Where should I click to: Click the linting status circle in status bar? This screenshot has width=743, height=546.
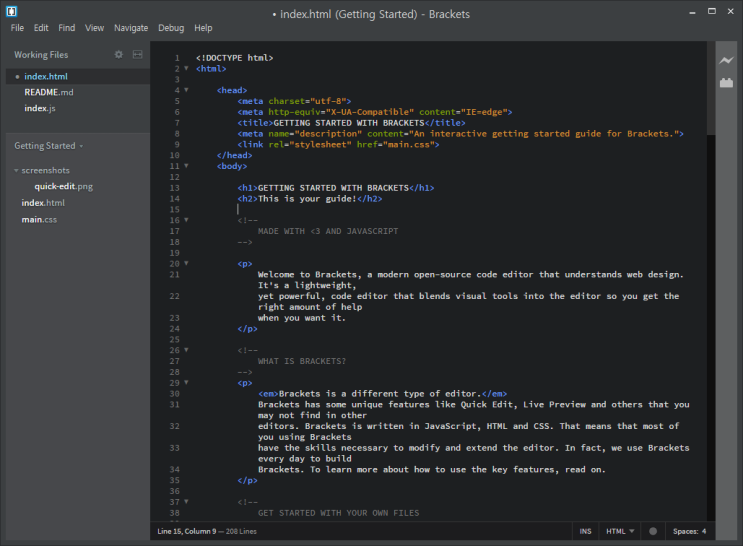[653, 531]
